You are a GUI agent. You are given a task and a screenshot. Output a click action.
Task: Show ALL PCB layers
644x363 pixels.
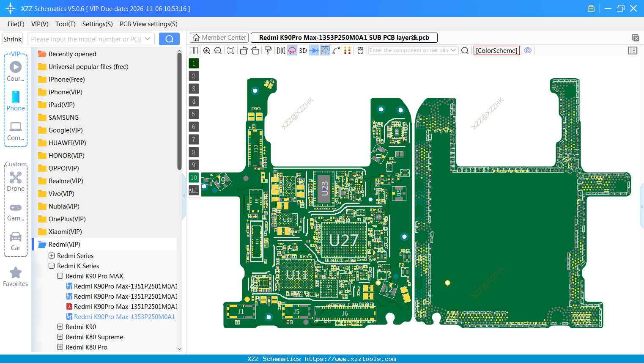coord(194,190)
